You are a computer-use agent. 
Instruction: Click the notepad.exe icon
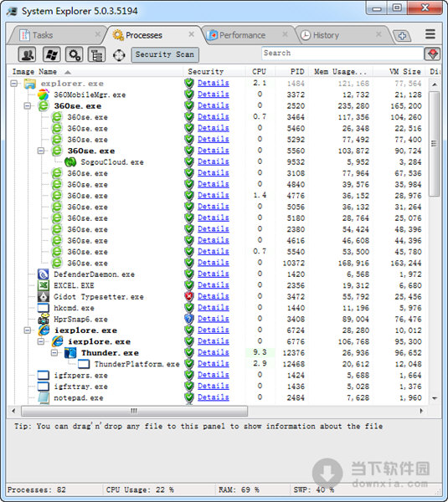[x=44, y=397]
